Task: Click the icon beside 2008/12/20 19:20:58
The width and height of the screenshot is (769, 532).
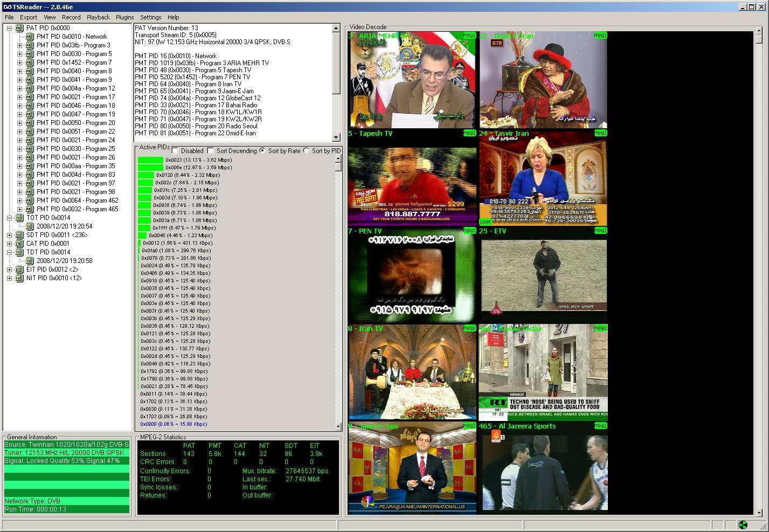Action: coord(30,261)
